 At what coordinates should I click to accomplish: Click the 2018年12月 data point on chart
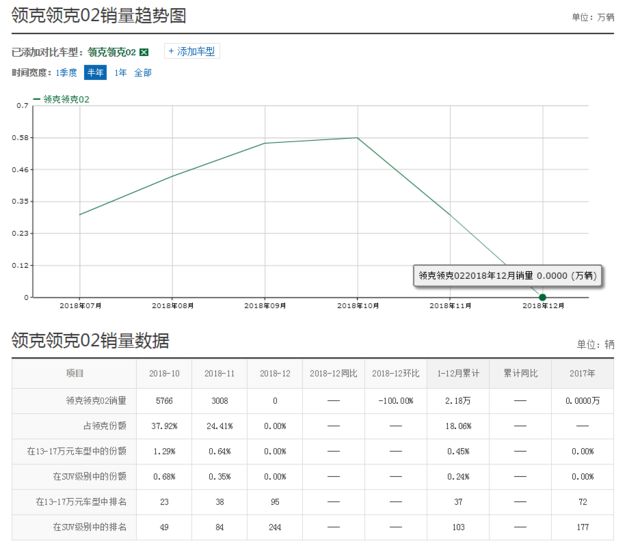[542, 297]
